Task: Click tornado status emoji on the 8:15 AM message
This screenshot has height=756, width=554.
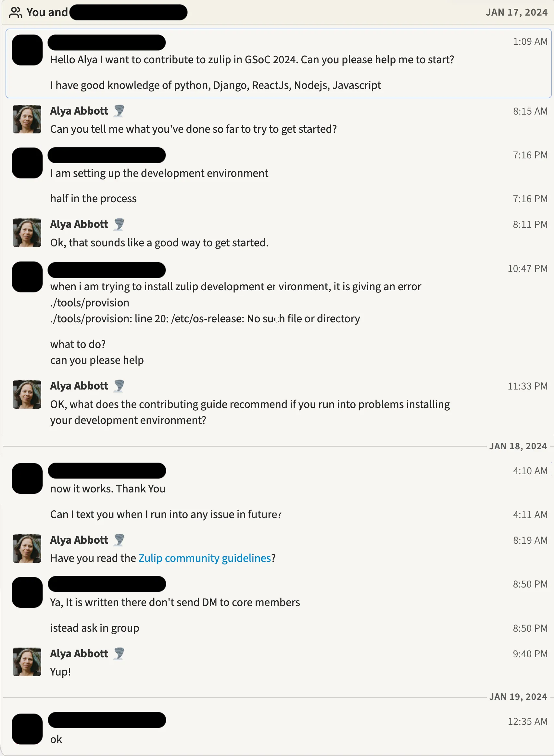Action: click(x=119, y=111)
